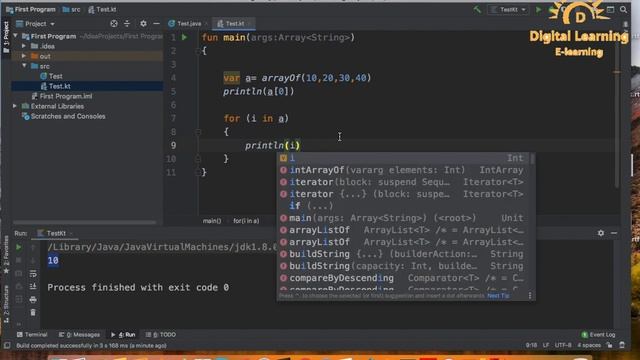Toggle the 2: Favorites side tool button
Image resolution: width=640 pixels, height=360 pixels.
6,255
